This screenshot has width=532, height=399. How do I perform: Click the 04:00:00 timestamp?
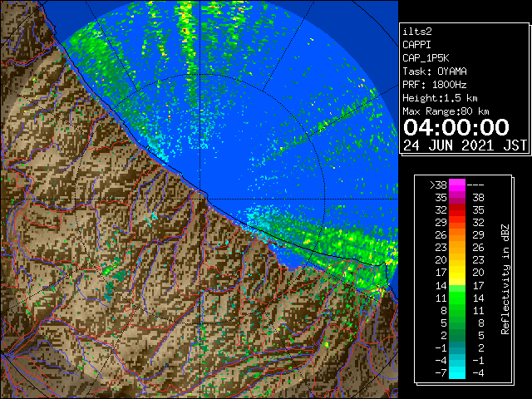[x=456, y=127]
